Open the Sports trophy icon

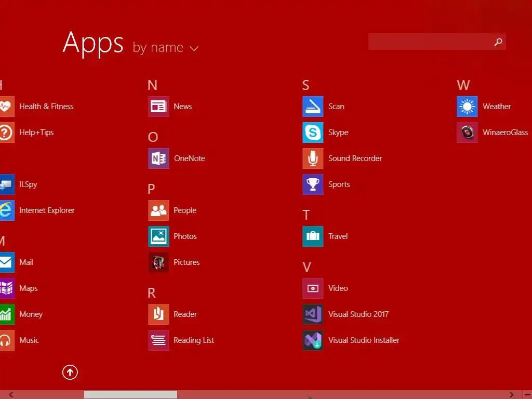pyautogui.click(x=313, y=184)
